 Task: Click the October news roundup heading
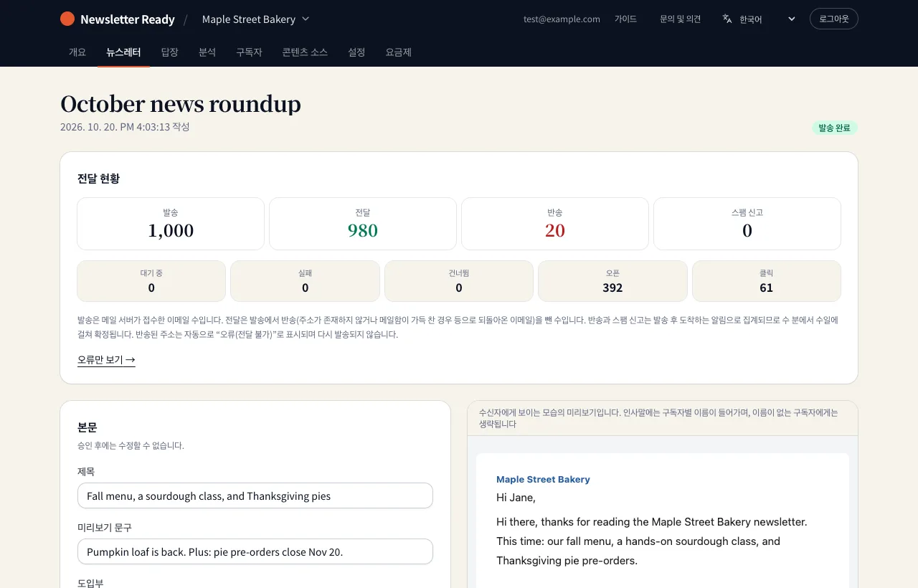click(181, 104)
